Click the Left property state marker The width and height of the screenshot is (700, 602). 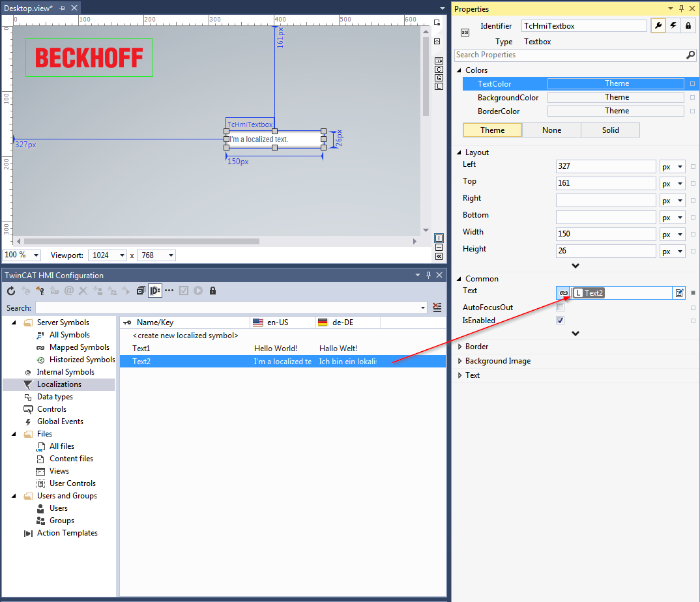tap(693, 166)
